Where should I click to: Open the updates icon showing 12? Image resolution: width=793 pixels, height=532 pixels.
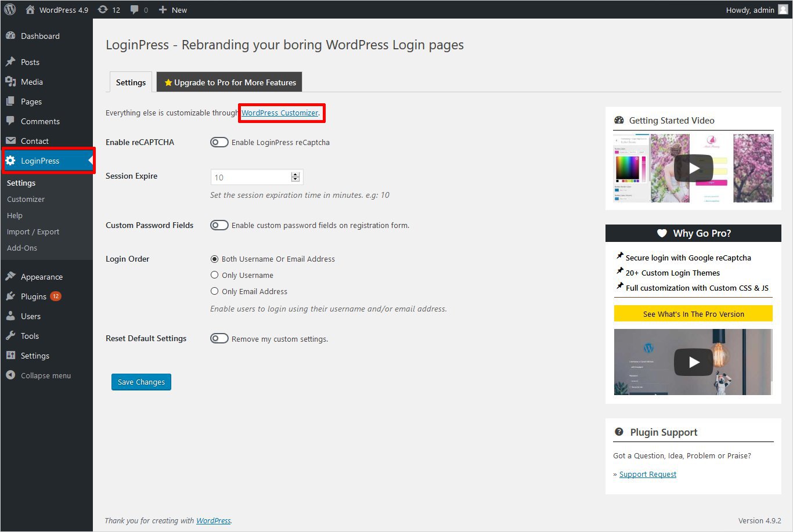click(x=109, y=10)
